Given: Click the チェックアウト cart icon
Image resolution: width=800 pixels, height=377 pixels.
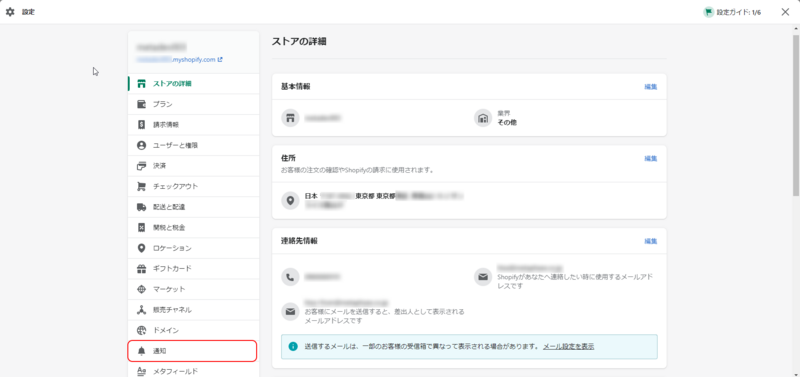Looking at the screenshot, I should 142,186.
